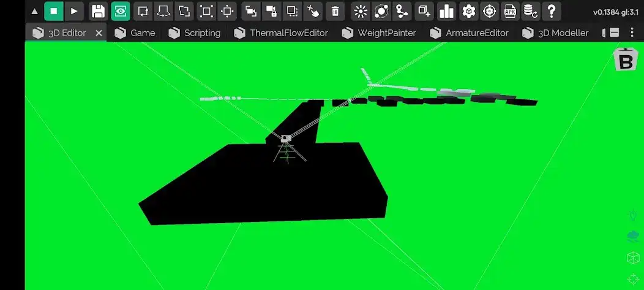Click the add cube object icon
Viewport: 644px width, 290px height.
pos(424,11)
